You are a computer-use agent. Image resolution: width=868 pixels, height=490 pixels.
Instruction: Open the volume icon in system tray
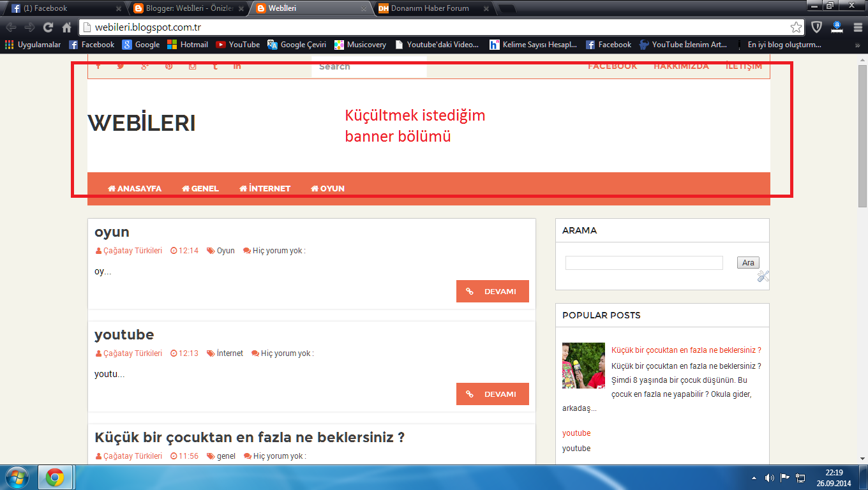(769, 478)
